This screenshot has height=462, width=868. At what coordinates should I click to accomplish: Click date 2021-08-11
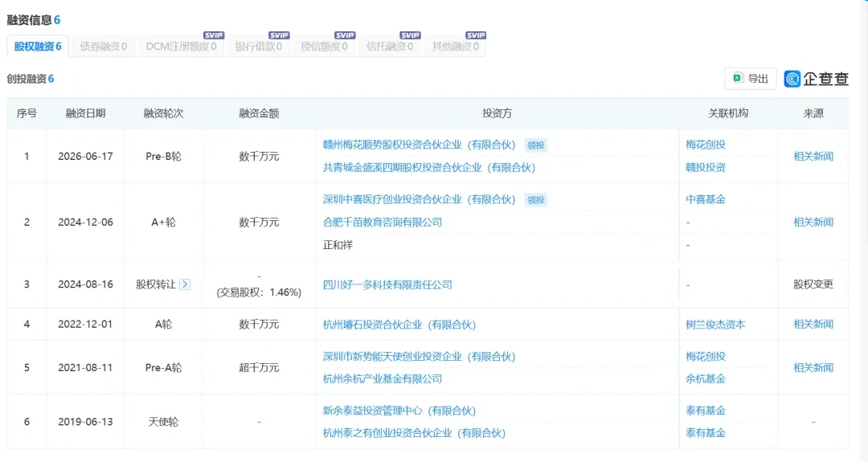point(85,368)
